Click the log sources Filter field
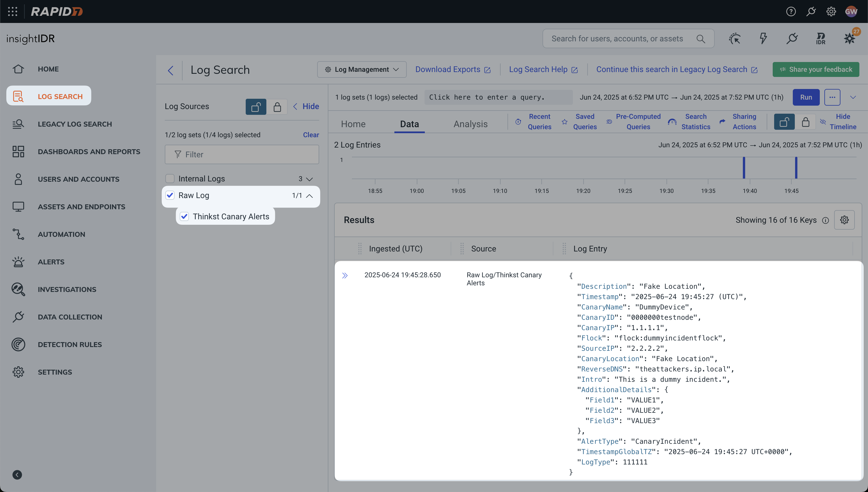868x492 pixels. pyautogui.click(x=242, y=154)
